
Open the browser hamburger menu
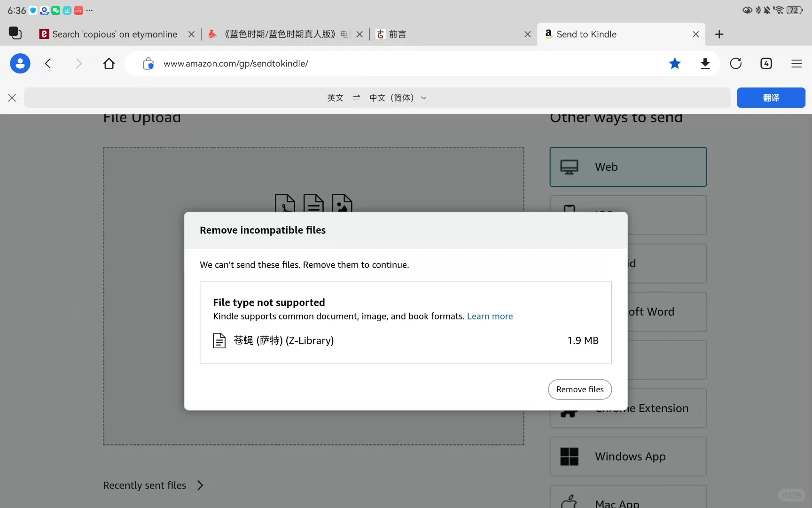(x=796, y=63)
